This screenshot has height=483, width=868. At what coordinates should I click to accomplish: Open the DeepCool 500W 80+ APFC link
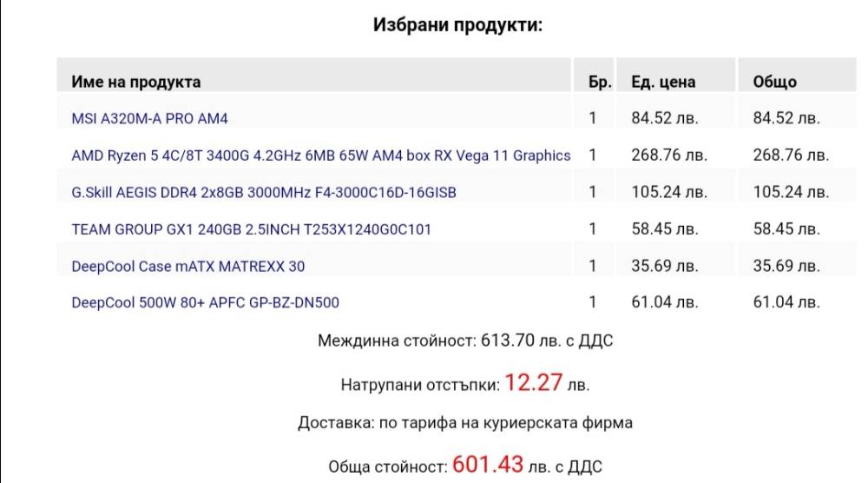tap(205, 303)
